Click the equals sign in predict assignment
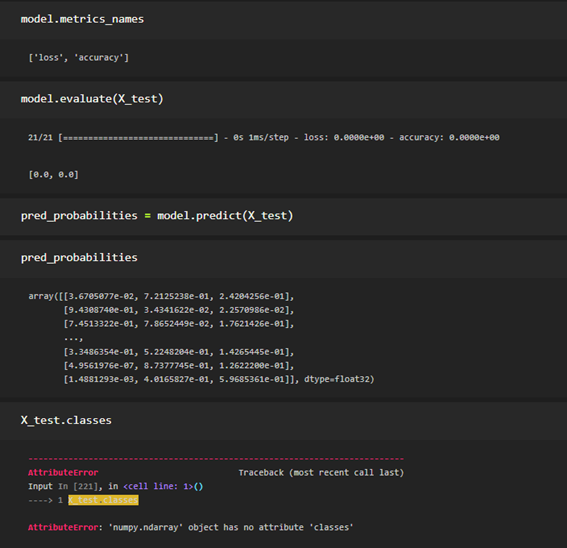 click(x=147, y=216)
